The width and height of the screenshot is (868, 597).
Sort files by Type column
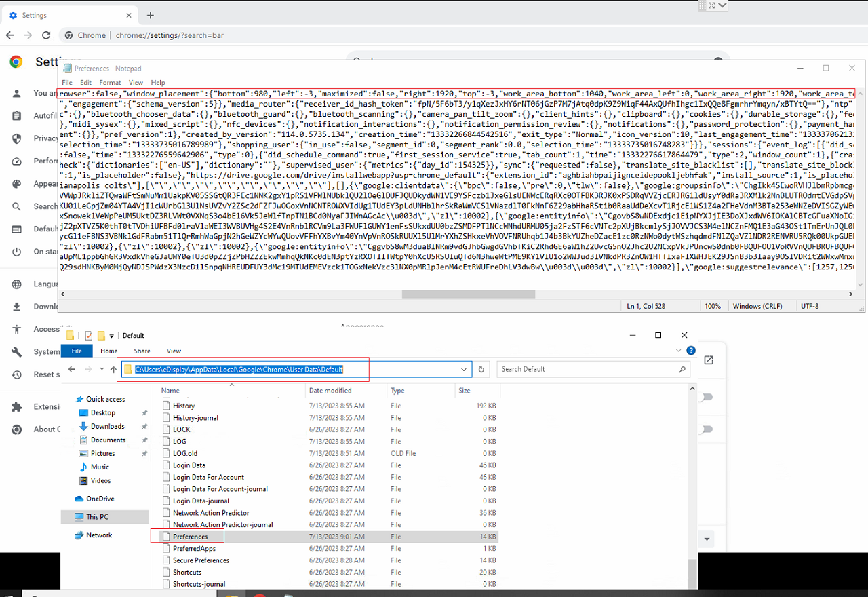(x=421, y=391)
